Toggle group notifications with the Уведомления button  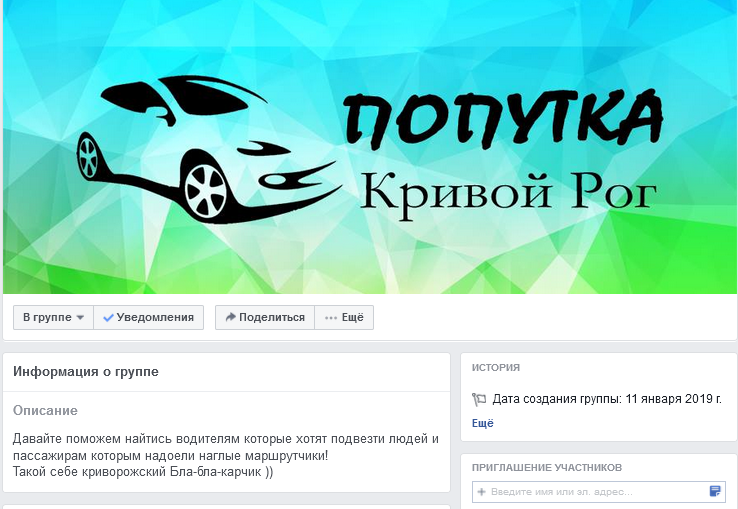pyautogui.click(x=149, y=317)
